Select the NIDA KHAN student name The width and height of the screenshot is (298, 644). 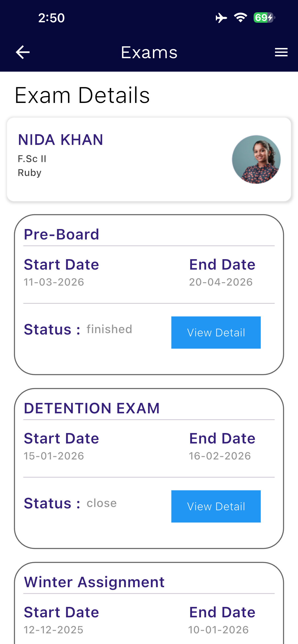(x=61, y=140)
